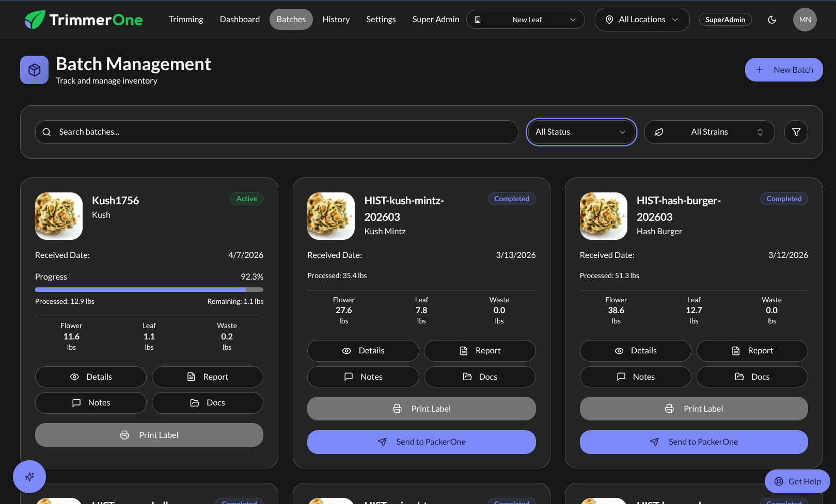Click the Kush1756 progress bar

149,289
